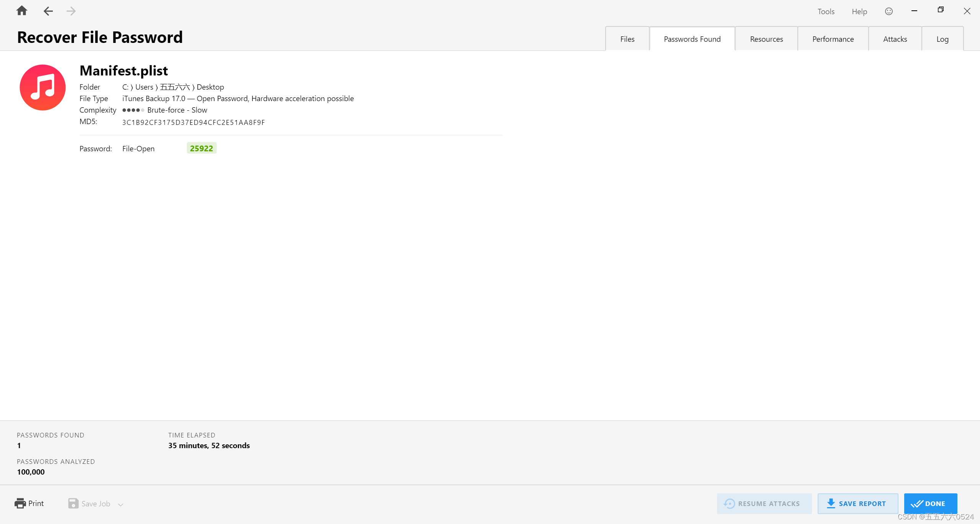Click the forward arrow navigation icon
The height and width of the screenshot is (524, 980).
tap(71, 11)
